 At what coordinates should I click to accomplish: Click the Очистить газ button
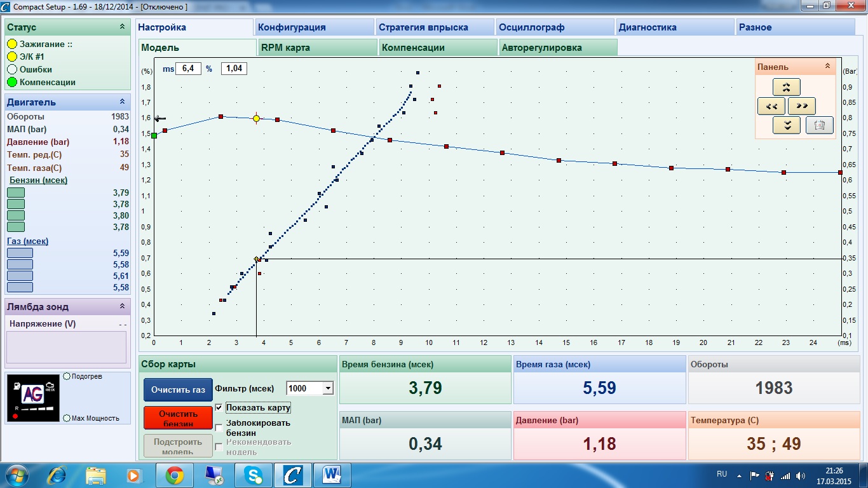(x=178, y=390)
